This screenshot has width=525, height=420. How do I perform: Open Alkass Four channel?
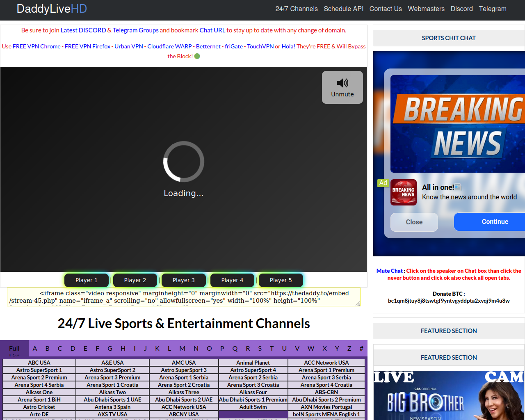(x=253, y=392)
